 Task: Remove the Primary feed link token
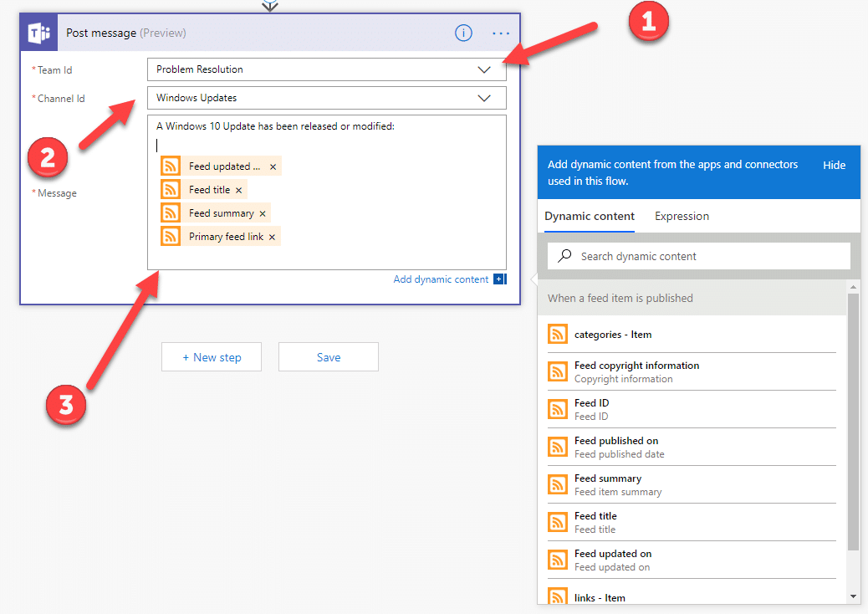tap(272, 237)
